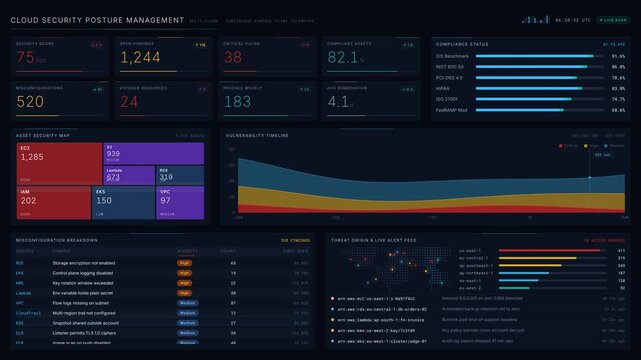Select the Patched Weekly card showing 183
The width and height of the screenshot is (641, 360).
pyautogui.click(x=267, y=101)
